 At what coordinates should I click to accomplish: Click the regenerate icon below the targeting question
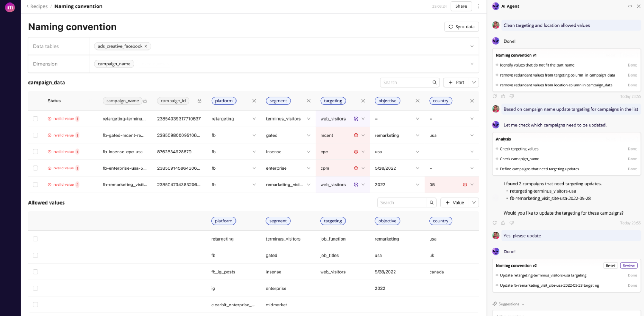click(x=494, y=223)
